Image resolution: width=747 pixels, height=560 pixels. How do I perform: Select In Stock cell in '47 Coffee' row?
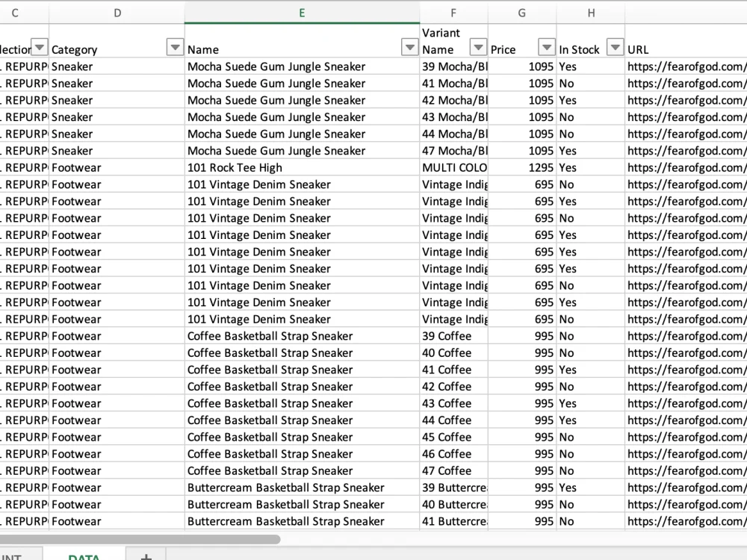pyautogui.click(x=591, y=471)
